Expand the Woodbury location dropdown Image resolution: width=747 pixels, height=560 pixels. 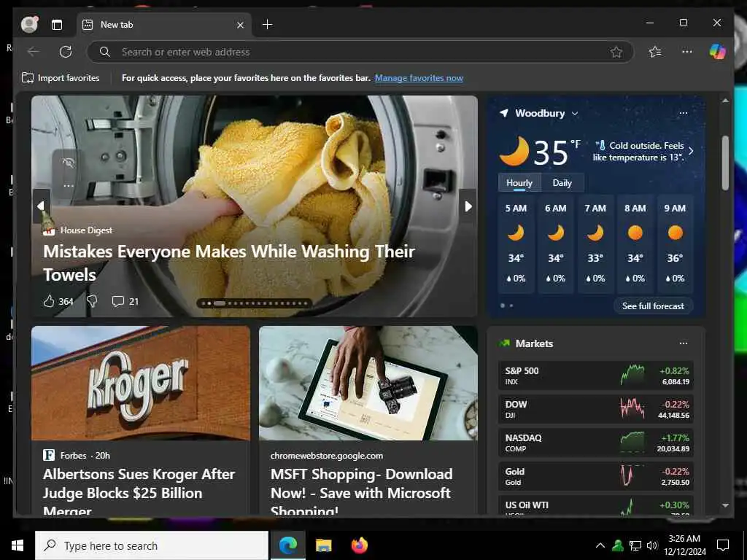point(575,113)
